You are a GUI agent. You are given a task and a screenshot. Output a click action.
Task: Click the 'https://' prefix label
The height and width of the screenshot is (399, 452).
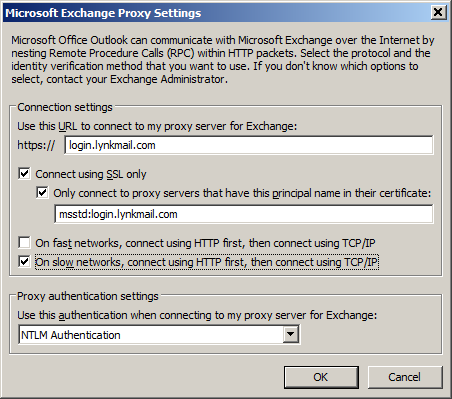[36, 145]
